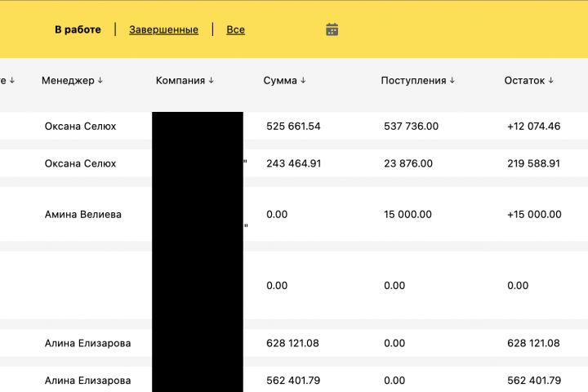588x392 pixels.
Task: Sort table by Остаток column
Action: point(528,81)
